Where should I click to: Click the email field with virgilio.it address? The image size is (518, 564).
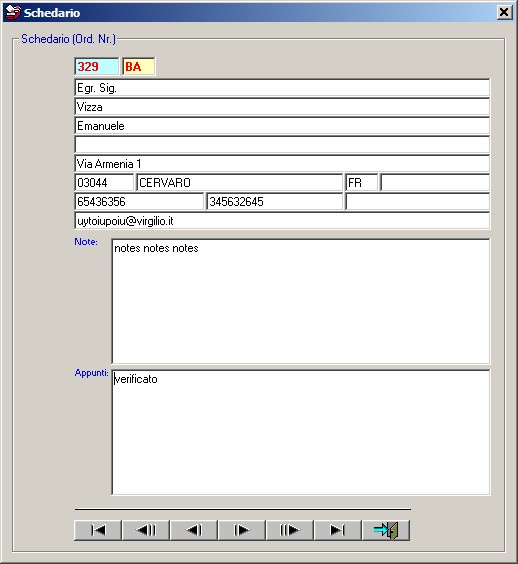tap(282, 221)
